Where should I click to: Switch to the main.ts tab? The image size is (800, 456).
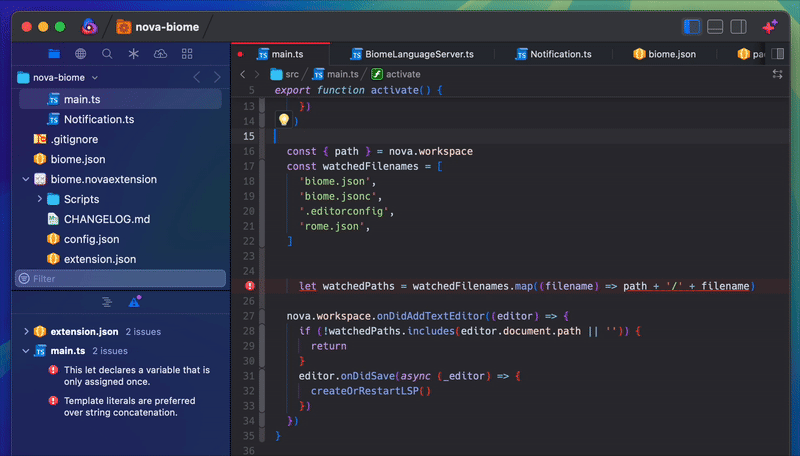click(x=281, y=54)
